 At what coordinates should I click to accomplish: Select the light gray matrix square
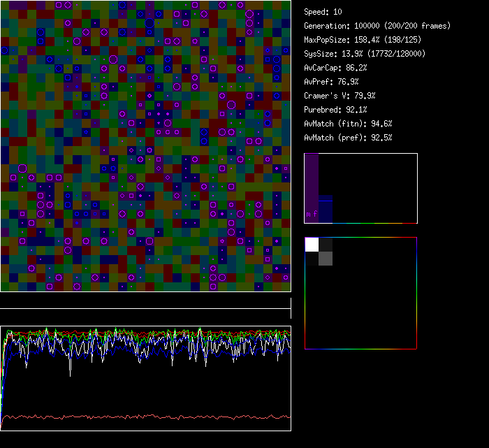coord(326,259)
